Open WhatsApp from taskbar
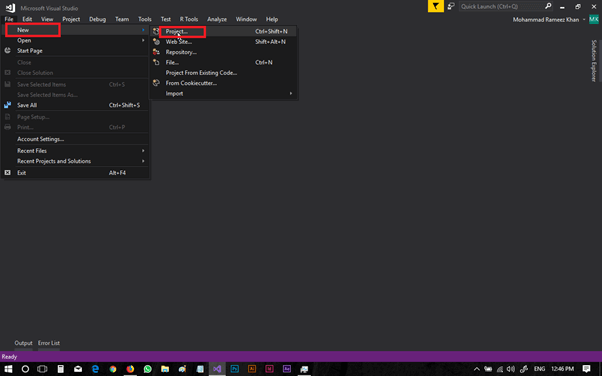602x376 pixels. (147, 369)
